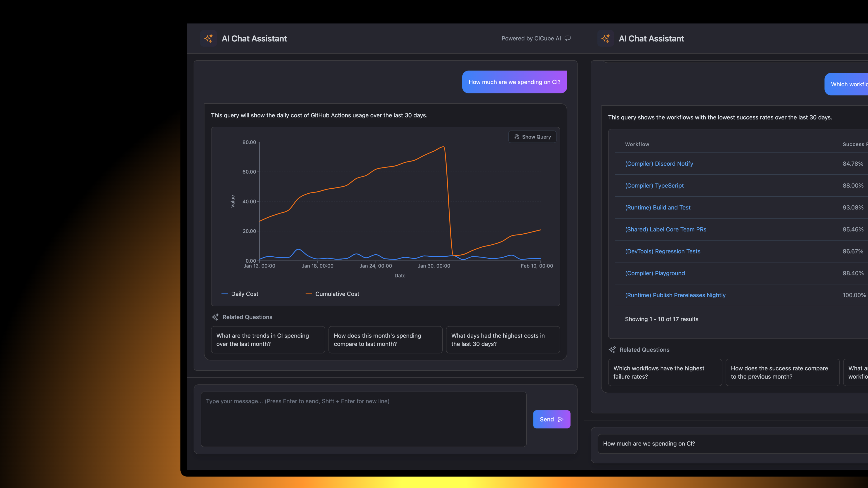Expand the SQL query using the Show Query button
The image size is (868, 488).
(532, 137)
